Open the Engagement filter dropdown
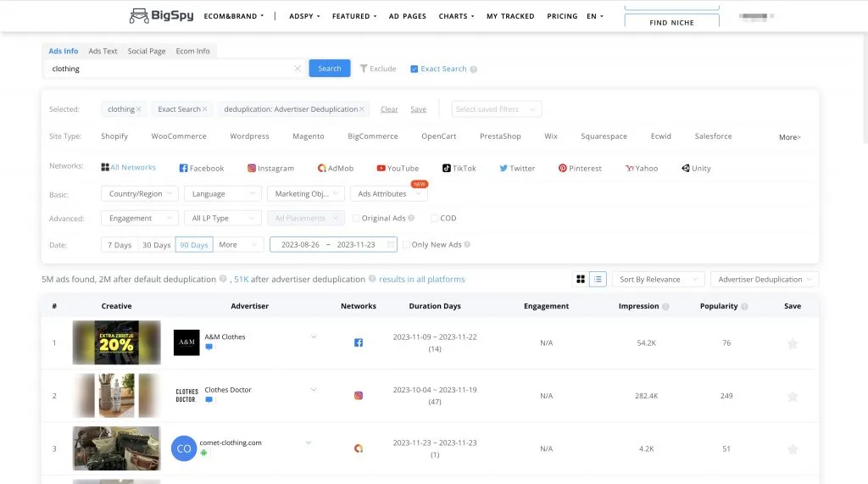The width and height of the screenshot is (868, 484). 140,219
